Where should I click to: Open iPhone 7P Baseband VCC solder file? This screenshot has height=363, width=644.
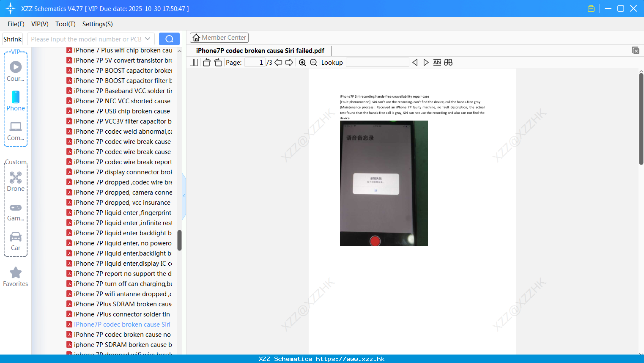pyautogui.click(x=119, y=91)
